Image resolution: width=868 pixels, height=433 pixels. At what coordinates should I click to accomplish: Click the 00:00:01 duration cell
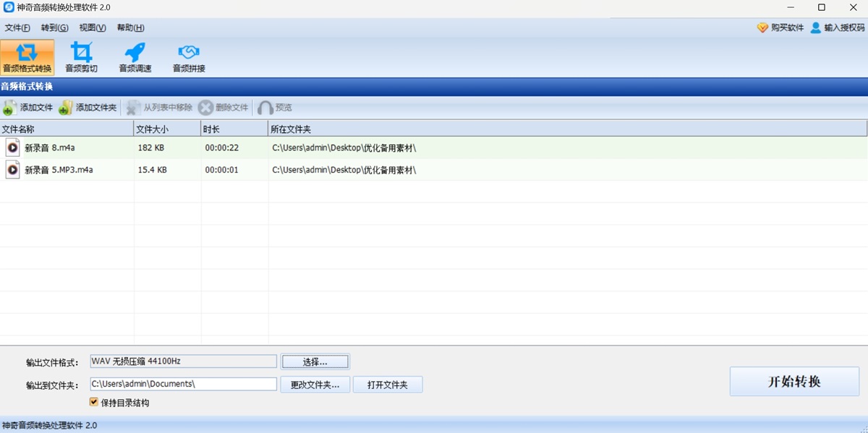(222, 171)
